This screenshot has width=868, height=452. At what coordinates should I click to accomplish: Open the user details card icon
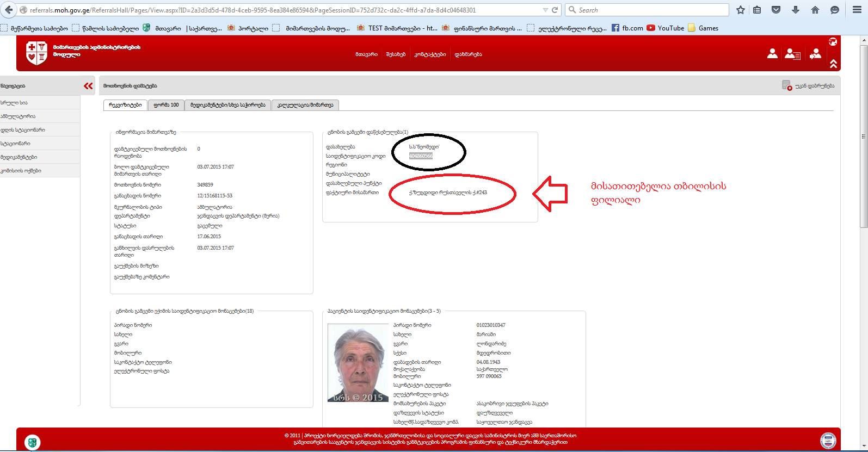[792, 53]
